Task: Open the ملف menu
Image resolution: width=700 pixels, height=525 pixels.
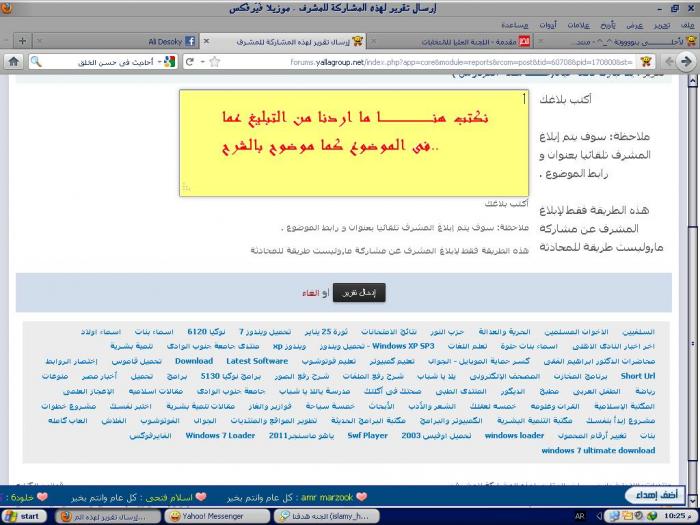Action: point(687,24)
